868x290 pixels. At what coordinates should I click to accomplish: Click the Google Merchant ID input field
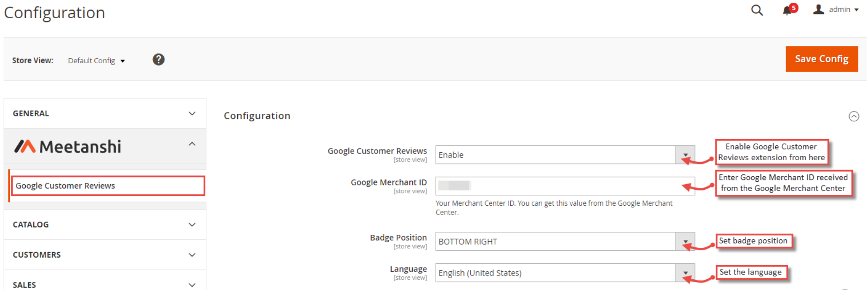point(565,186)
